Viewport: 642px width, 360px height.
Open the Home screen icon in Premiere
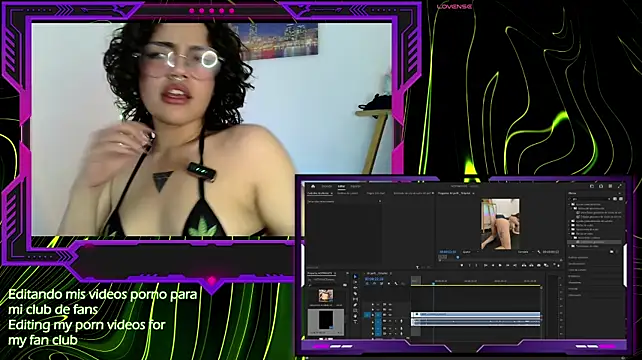pyautogui.click(x=313, y=186)
